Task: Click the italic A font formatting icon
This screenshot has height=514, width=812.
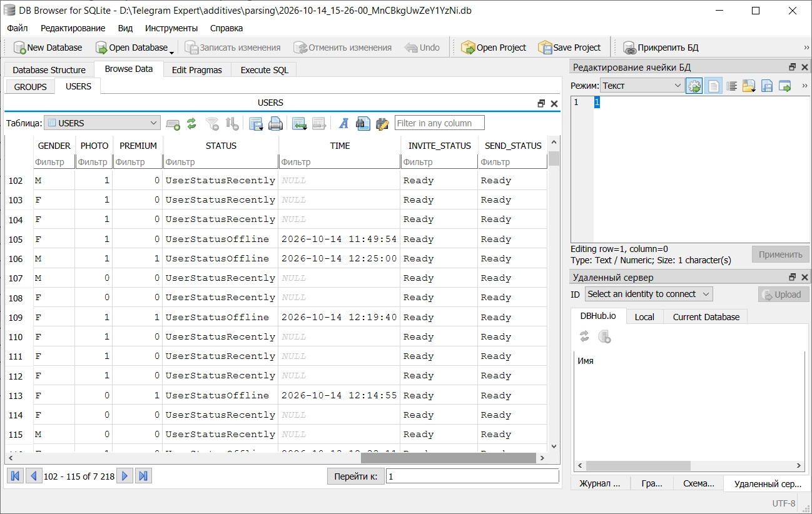Action: (x=343, y=124)
